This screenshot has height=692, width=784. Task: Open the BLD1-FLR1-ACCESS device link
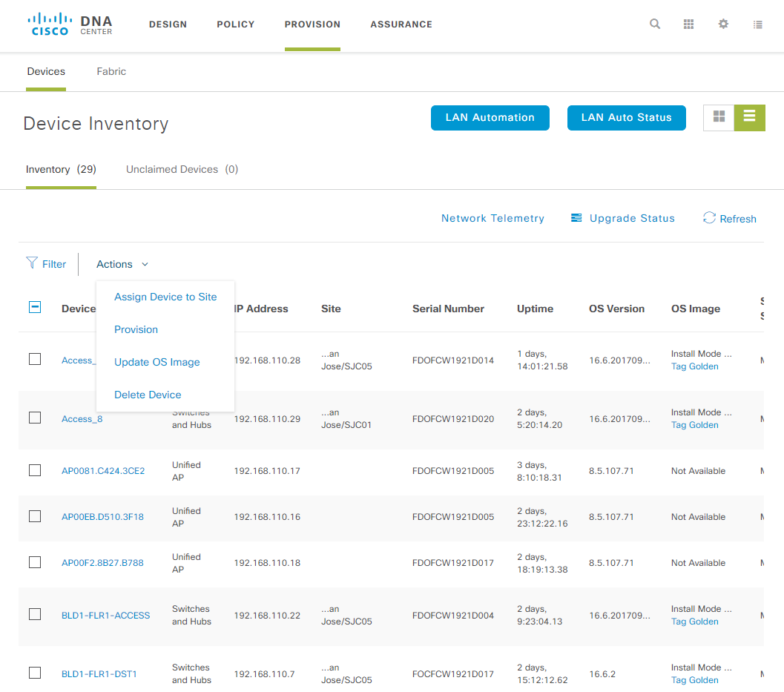[105, 616]
